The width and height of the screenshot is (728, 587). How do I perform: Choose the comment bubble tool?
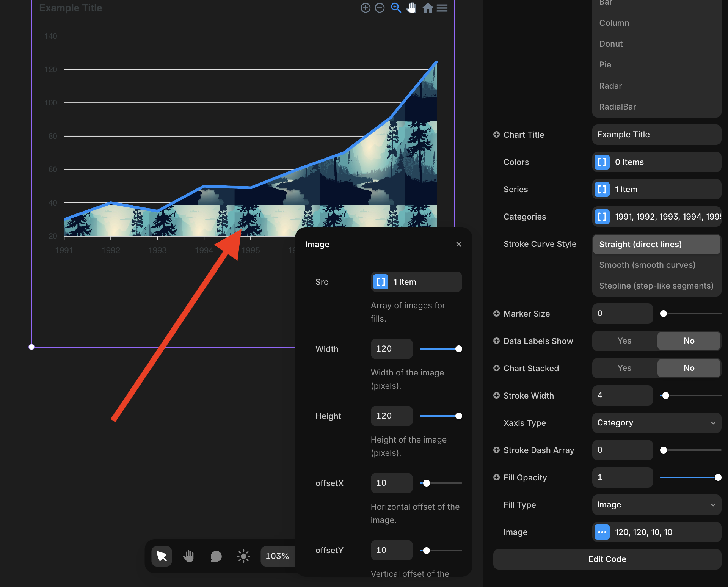pos(216,556)
